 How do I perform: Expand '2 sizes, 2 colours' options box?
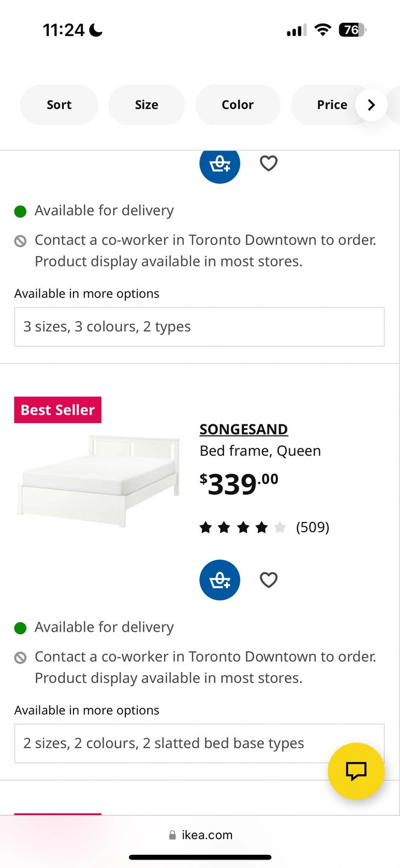pyautogui.click(x=199, y=743)
